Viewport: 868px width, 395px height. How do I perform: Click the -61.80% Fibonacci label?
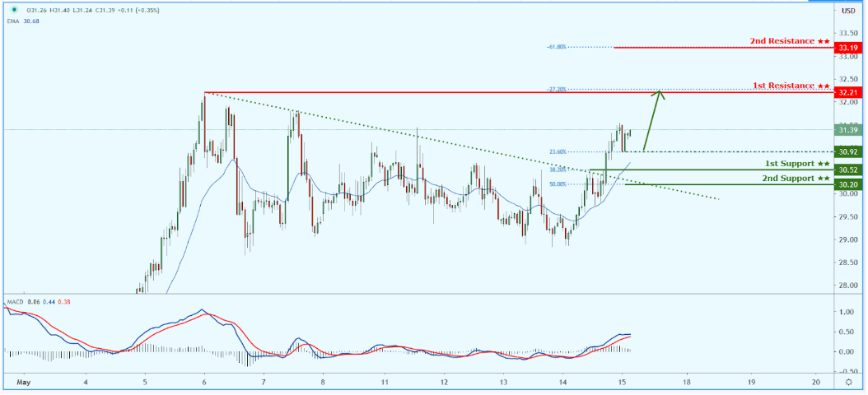556,47
